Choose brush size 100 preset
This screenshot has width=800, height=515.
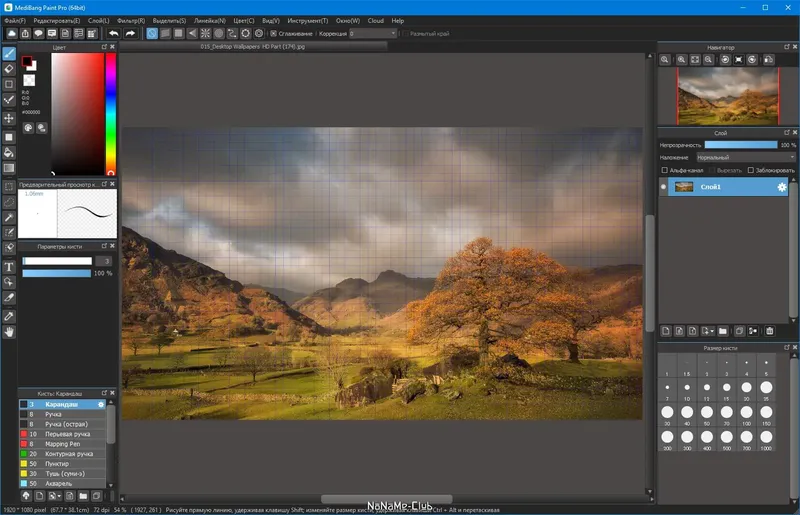(x=746, y=412)
